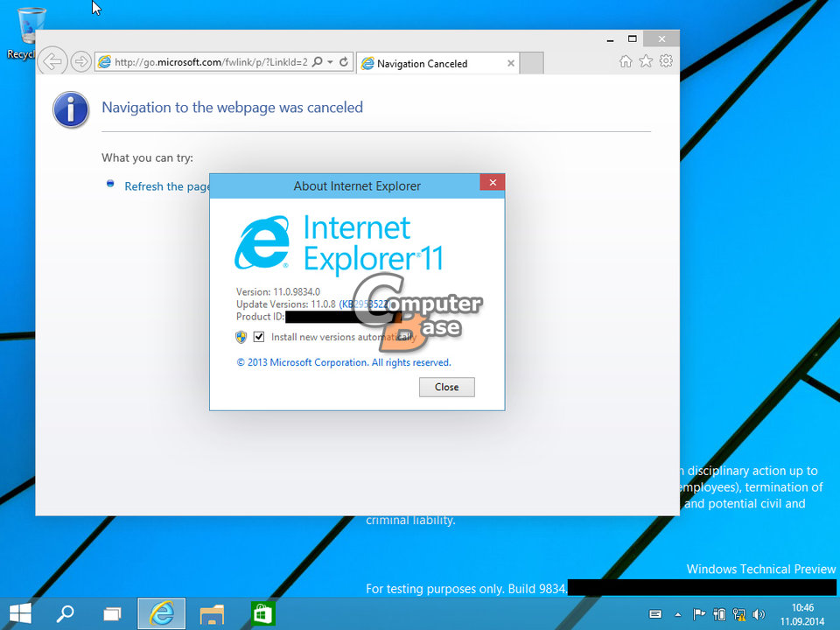Click the IE Back navigation arrow

tap(53, 61)
